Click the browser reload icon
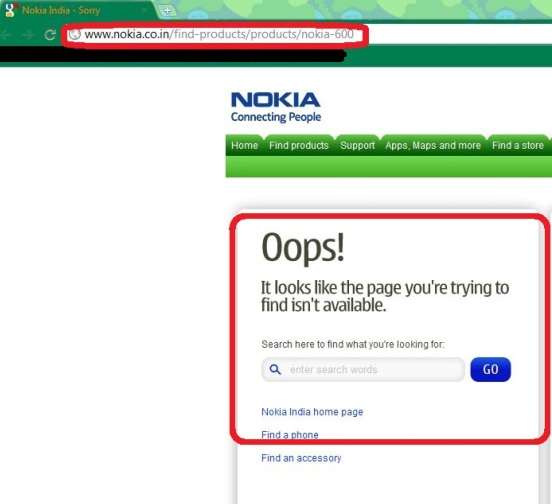Screen dimensions: 552x504 [50, 34]
